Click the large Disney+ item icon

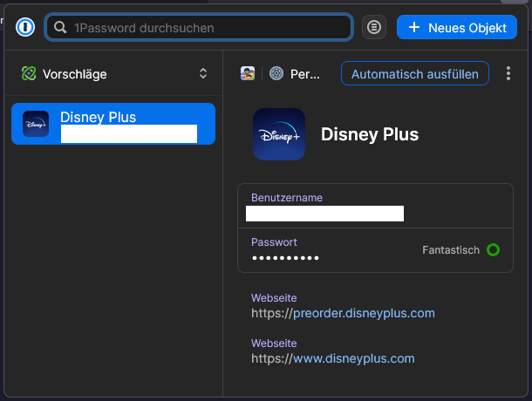coord(279,134)
